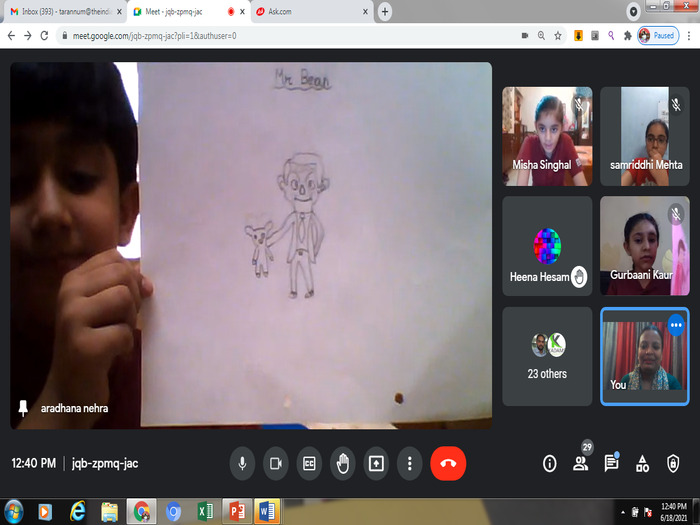Bookmark this page with star icon

tap(558, 36)
